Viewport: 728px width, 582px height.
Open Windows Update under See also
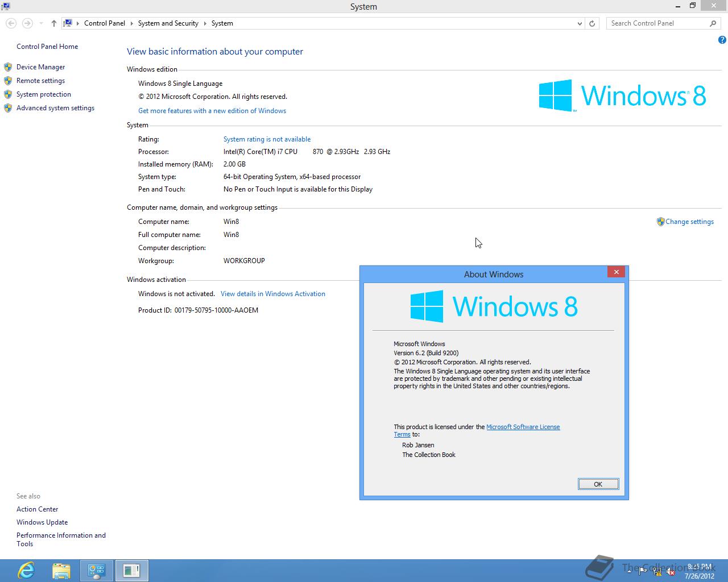click(x=42, y=522)
